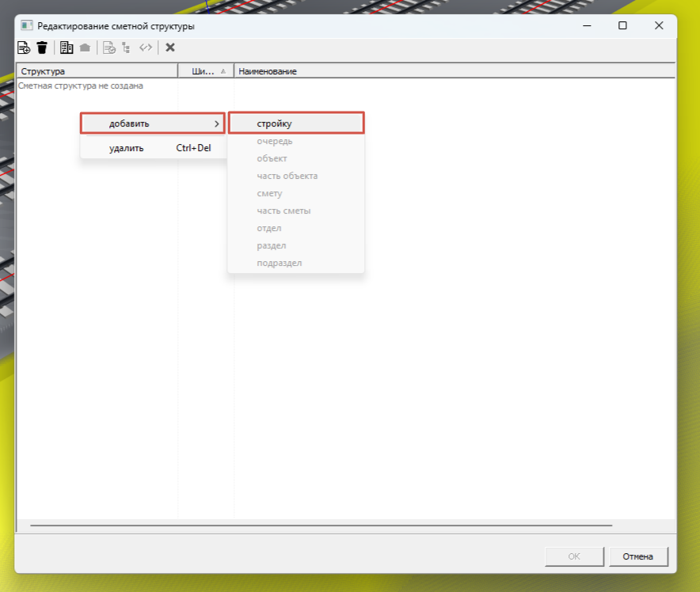The width and height of the screenshot is (700, 592).
Task: Click the Наименование column header
Action: (x=455, y=71)
